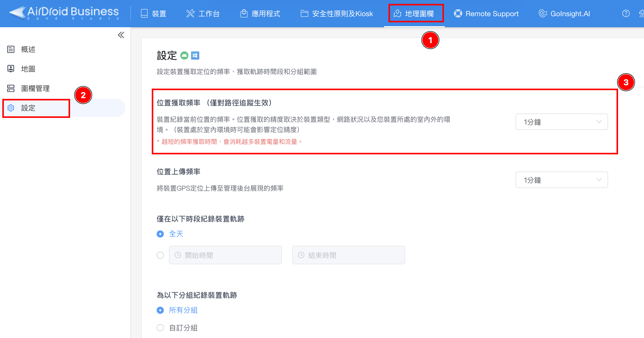Choose the 所有分組 radio option

[x=160, y=310]
